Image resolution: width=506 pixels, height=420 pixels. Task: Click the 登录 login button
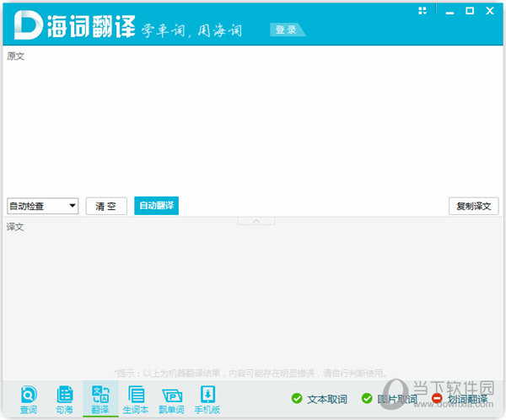tap(287, 30)
